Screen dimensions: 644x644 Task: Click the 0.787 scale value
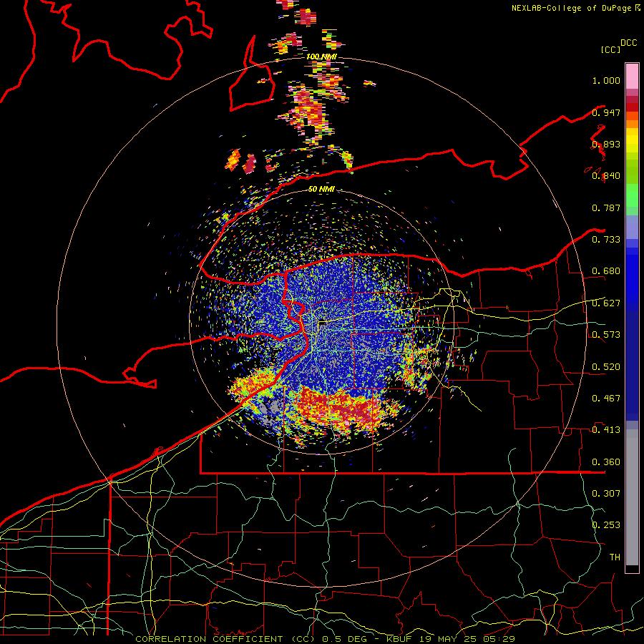click(606, 208)
